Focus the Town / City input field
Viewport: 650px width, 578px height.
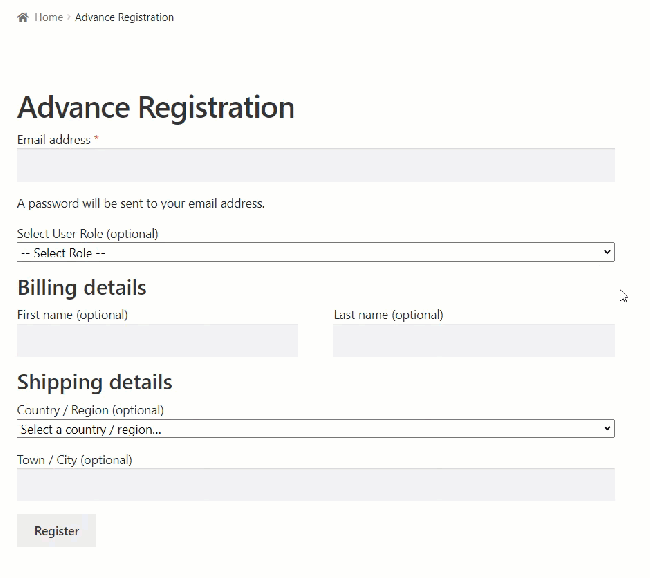click(315, 485)
